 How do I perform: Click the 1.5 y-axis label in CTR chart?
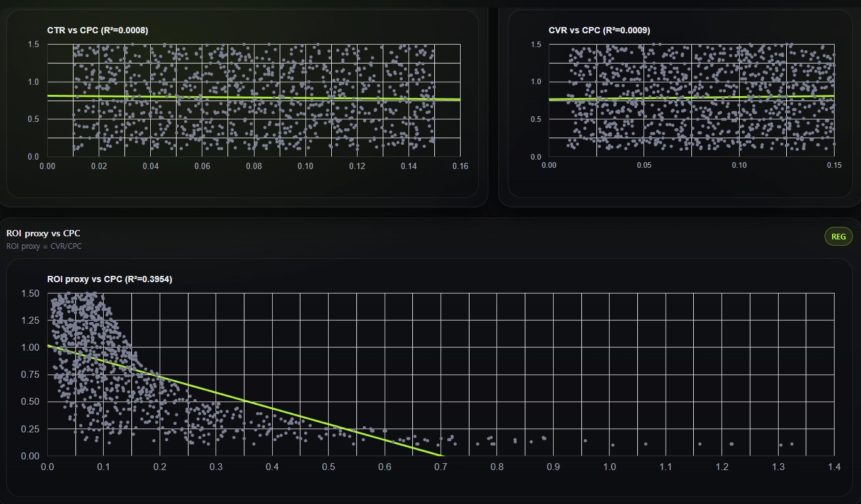[x=33, y=45]
